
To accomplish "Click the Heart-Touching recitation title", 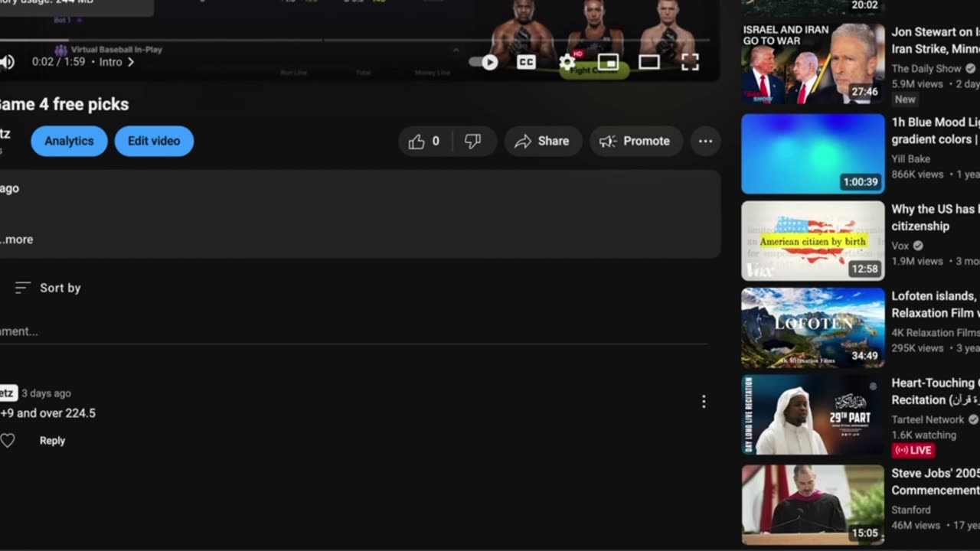I will [x=936, y=391].
